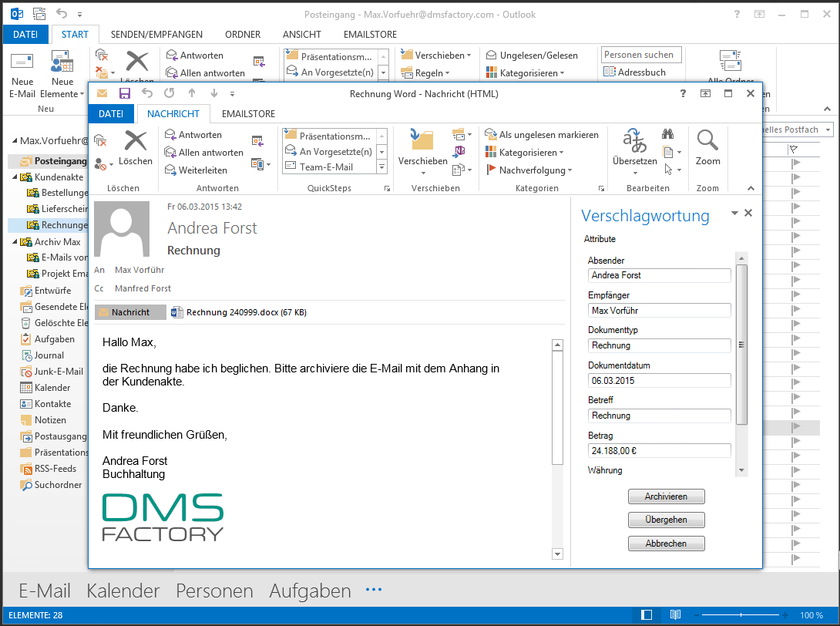
Task: Go to previous item with up arrow
Action: (192, 93)
